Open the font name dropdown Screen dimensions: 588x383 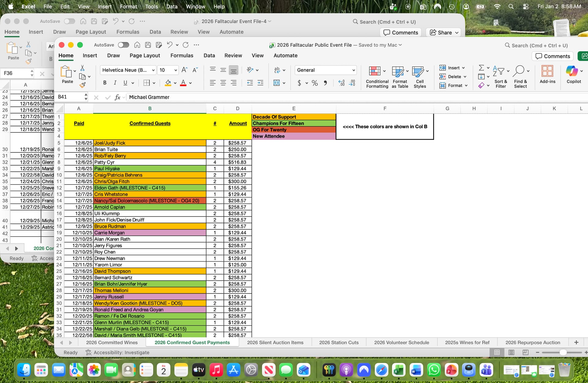pyautogui.click(x=153, y=70)
